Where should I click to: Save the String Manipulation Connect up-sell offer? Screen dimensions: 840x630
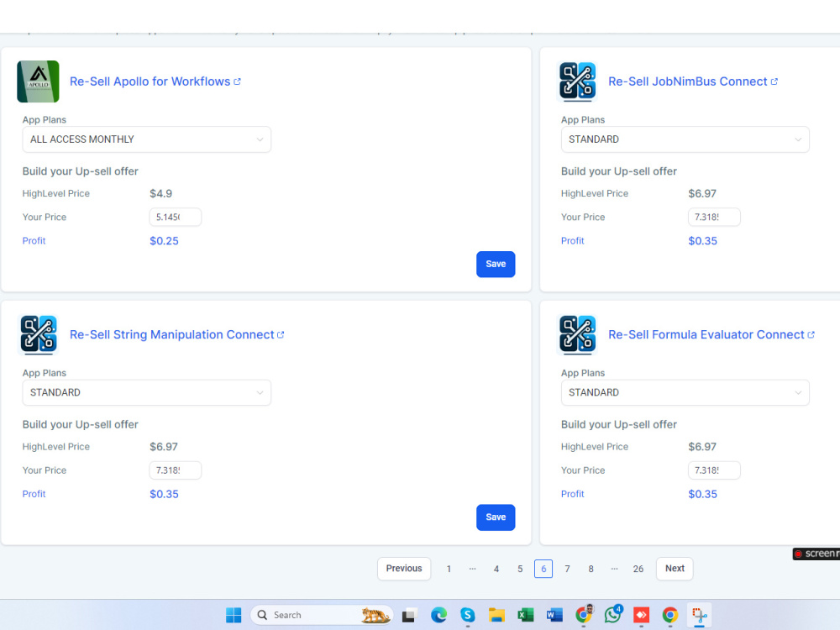pyautogui.click(x=496, y=517)
